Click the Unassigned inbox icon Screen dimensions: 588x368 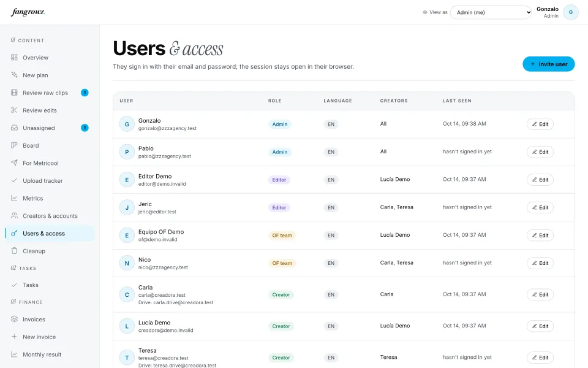14,128
